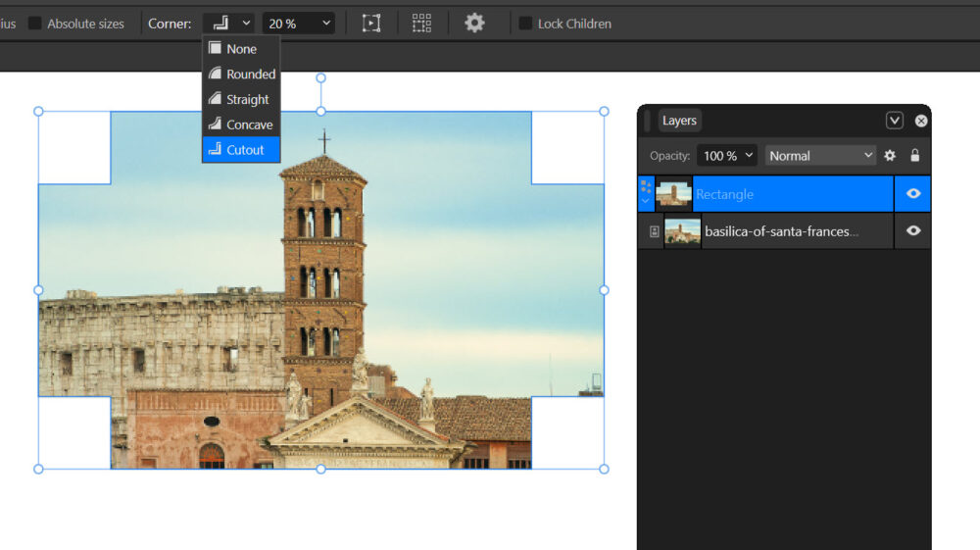Click the Rectangle layer shape icon

645,185
